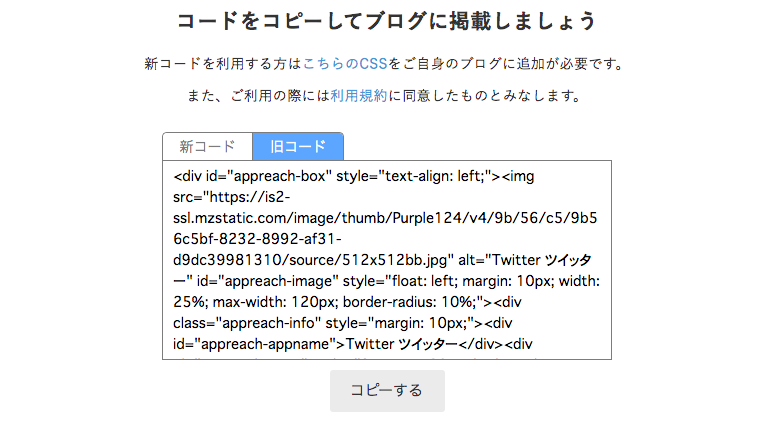Viewport: 761px width, 427px height.
Task: Click inside the embed code text area
Action: point(387,260)
